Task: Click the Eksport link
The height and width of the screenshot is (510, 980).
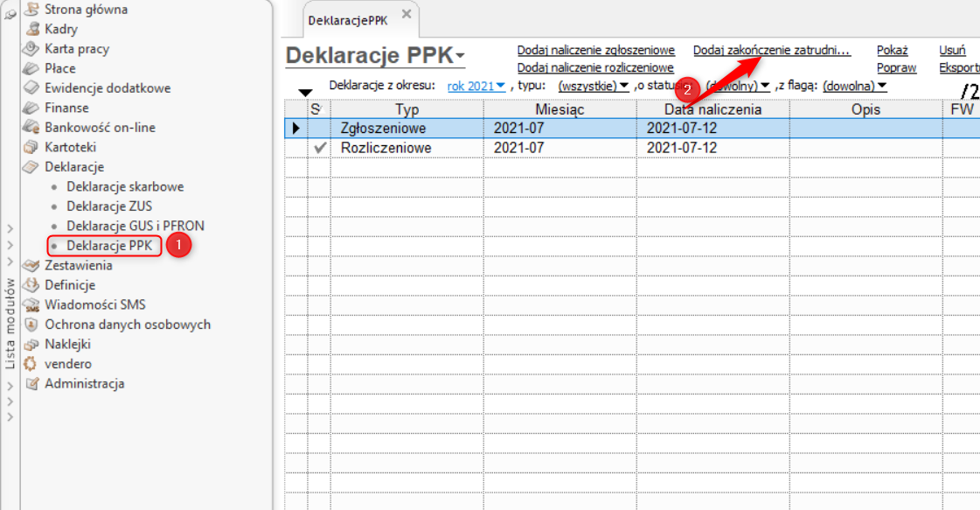Action: (959, 67)
